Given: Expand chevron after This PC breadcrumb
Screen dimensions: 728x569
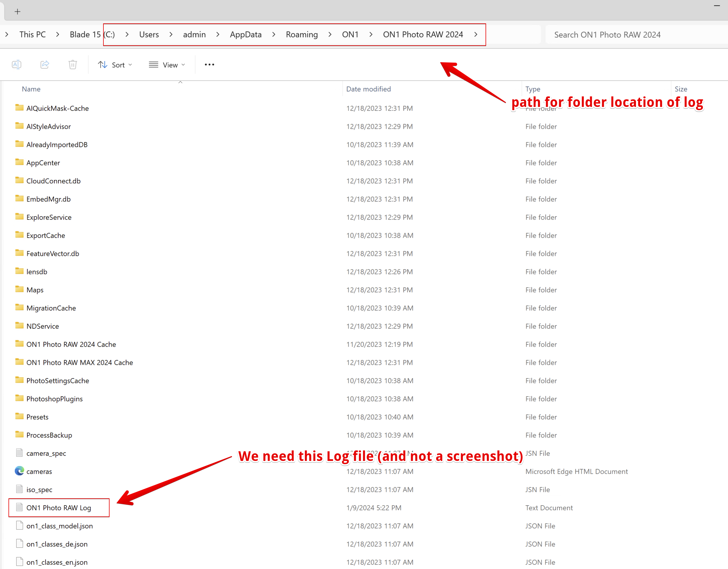Looking at the screenshot, I should click(x=58, y=35).
